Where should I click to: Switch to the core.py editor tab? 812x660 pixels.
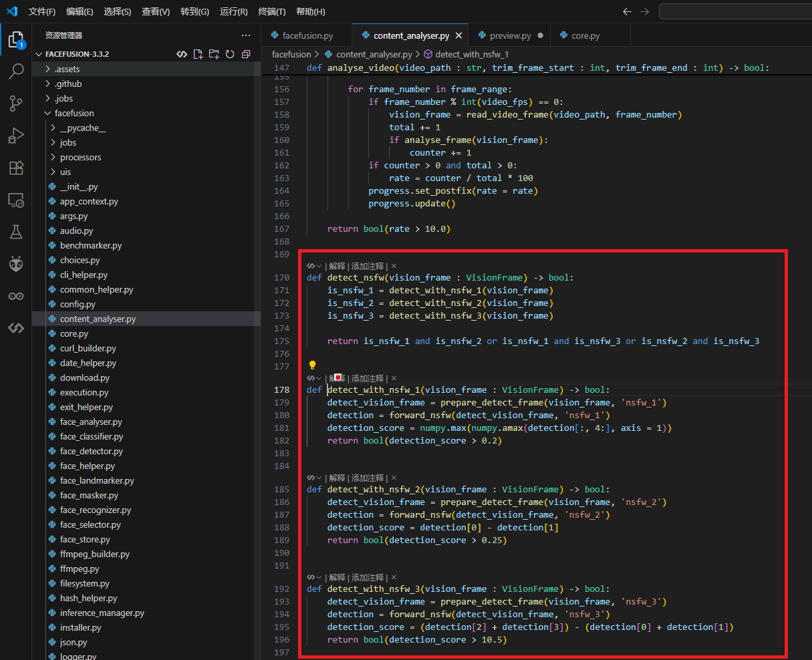(x=585, y=35)
